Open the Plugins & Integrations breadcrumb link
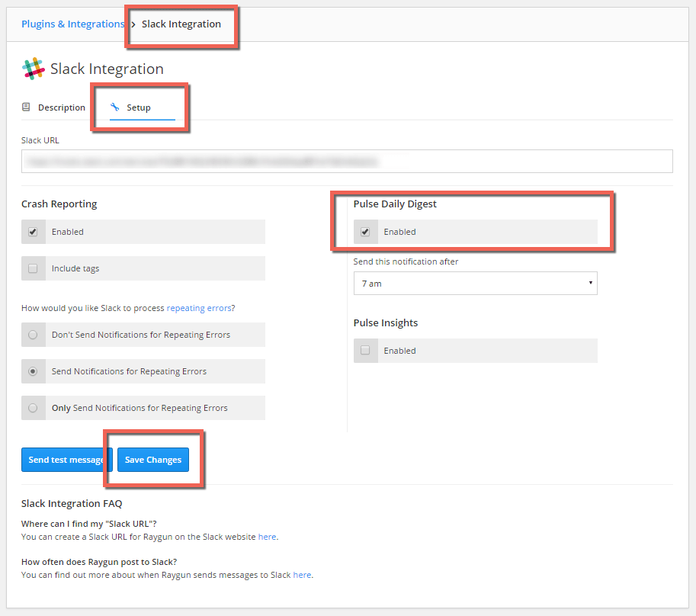The height and width of the screenshot is (616, 696). [72, 24]
